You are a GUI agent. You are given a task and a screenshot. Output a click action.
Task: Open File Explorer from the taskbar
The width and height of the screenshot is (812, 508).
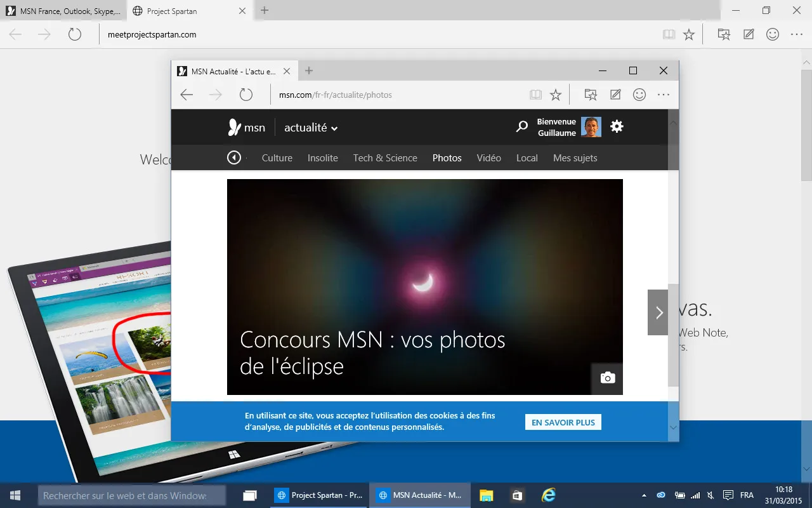pos(487,495)
